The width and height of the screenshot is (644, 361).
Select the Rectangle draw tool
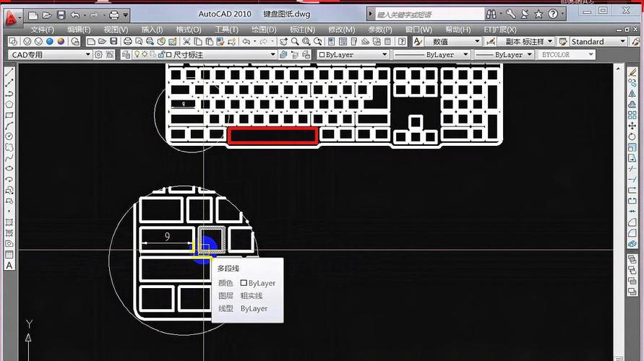(9, 114)
